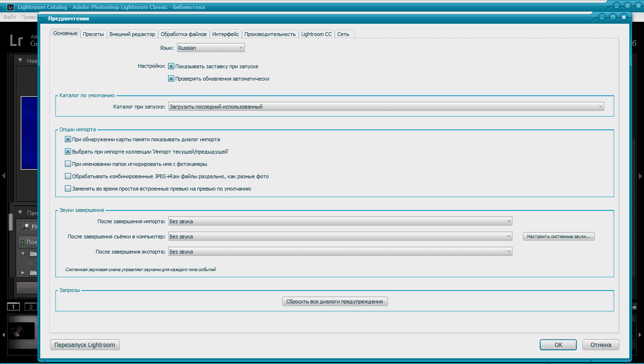644x364 pixels.
Task: Click the green local disk volume indicator
Action: click(22, 242)
